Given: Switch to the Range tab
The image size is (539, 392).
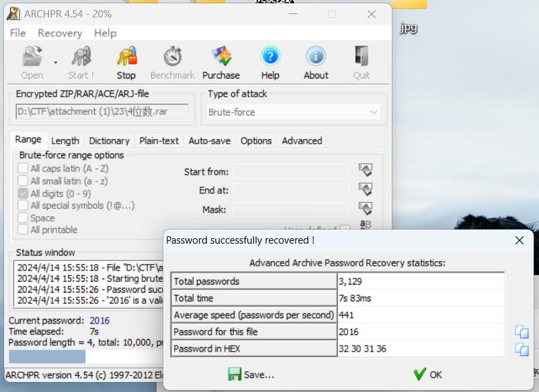Looking at the screenshot, I should [28, 140].
